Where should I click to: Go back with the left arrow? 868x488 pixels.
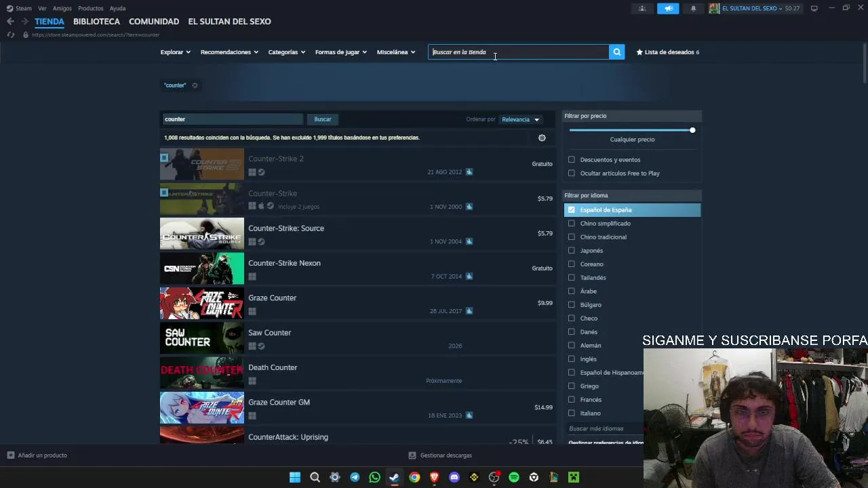click(x=10, y=22)
